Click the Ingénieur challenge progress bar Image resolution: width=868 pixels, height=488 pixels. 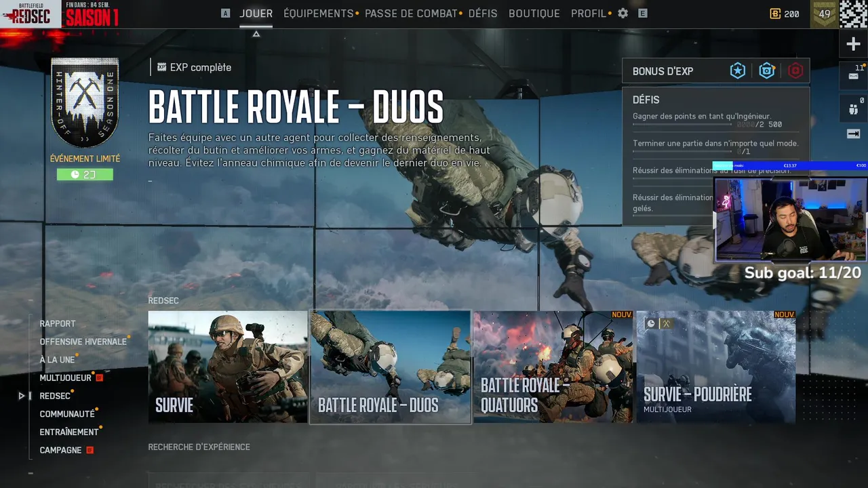coord(682,125)
